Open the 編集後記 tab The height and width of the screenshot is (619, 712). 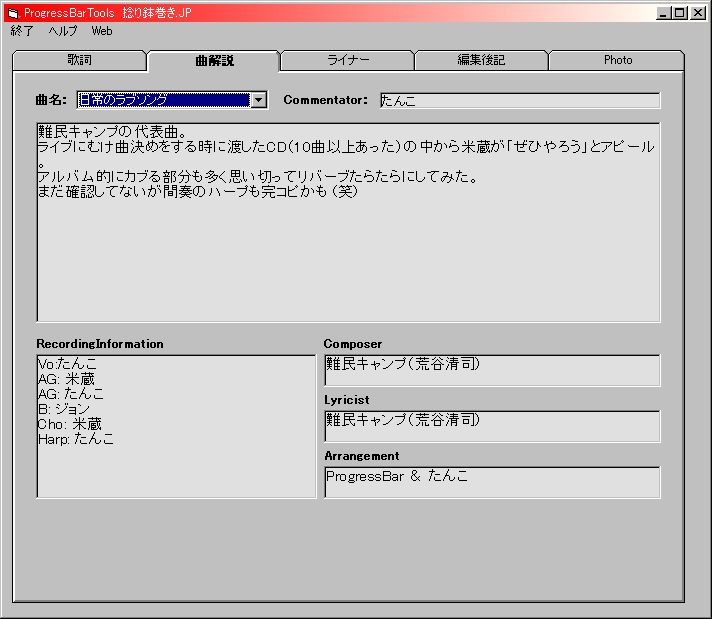tap(481, 60)
